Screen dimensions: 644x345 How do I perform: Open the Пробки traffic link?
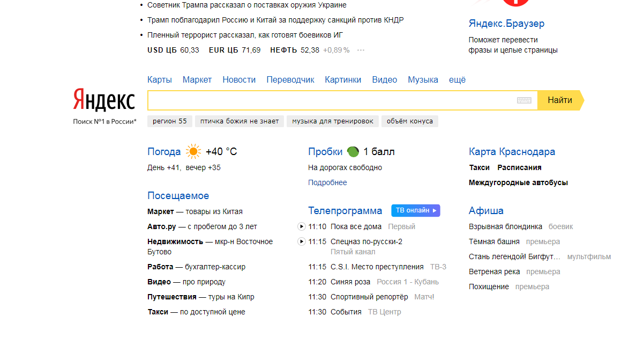325,152
